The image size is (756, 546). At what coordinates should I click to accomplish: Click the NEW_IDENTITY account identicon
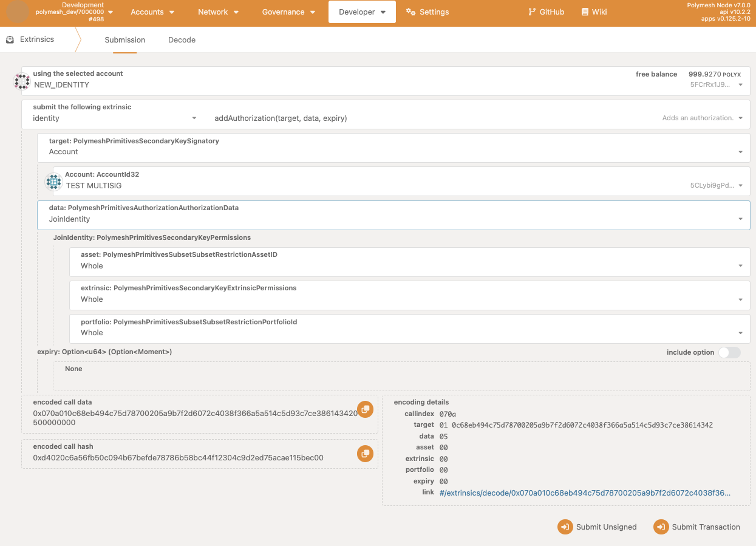point(22,81)
